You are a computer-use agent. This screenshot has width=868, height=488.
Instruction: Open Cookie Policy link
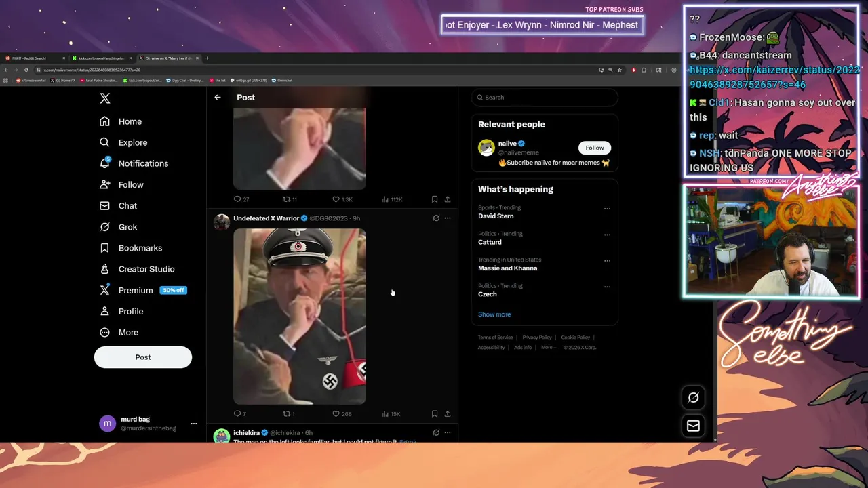[x=576, y=338]
